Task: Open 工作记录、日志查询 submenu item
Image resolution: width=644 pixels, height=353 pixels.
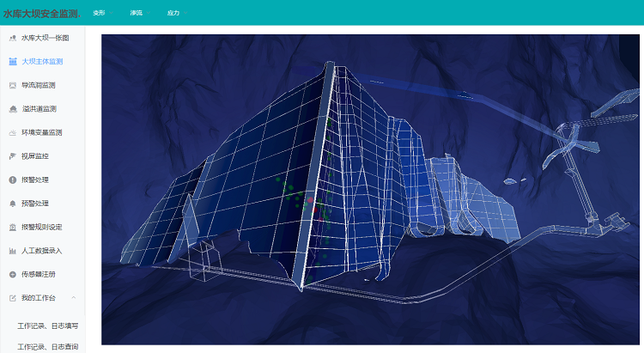Action: 47,347
